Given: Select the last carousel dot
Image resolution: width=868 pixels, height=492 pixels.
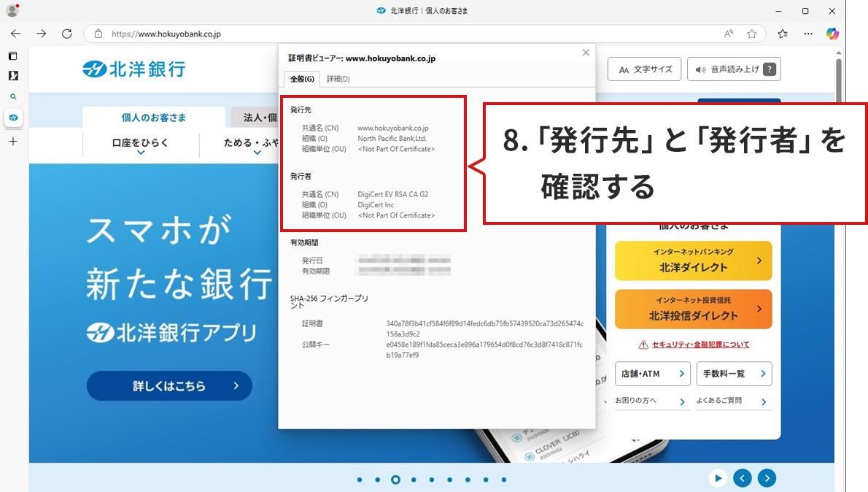Looking at the screenshot, I should pyautogui.click(x=504, y=480).
